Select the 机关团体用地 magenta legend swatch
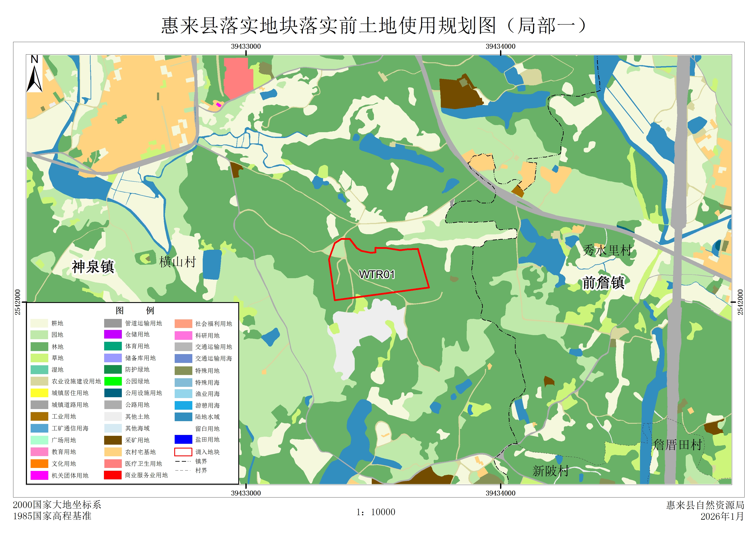The image size is (756, 535). 39,475
